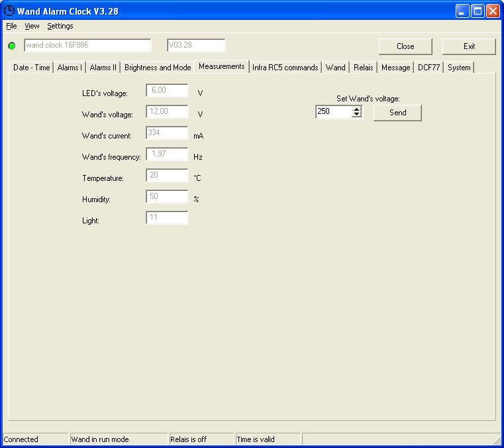
Task: Click the green connection status LED
Action: (12, 46)
